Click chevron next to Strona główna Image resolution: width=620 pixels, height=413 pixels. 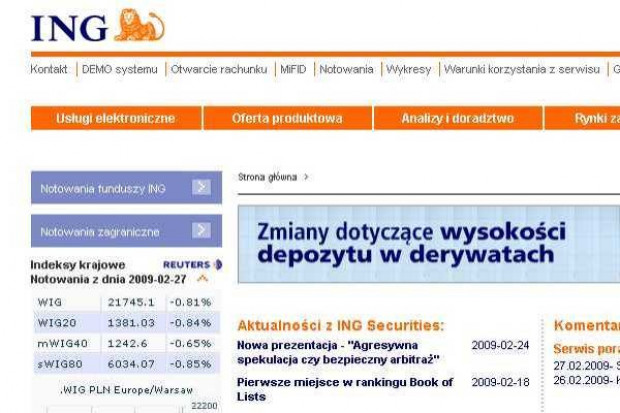click(306, 177)
